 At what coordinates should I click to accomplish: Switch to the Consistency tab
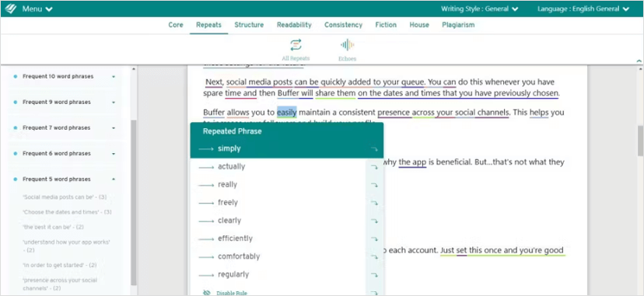pos(343,25)
